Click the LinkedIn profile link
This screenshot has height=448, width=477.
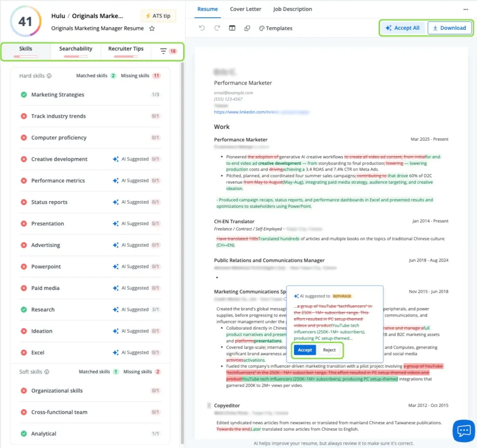(261, 112)
